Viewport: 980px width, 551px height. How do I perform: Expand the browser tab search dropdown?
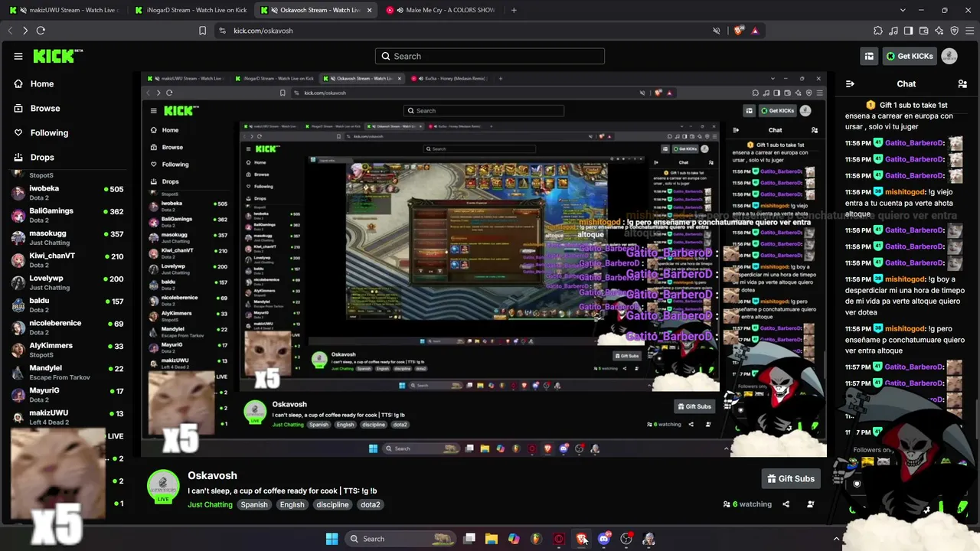point(903,10)
